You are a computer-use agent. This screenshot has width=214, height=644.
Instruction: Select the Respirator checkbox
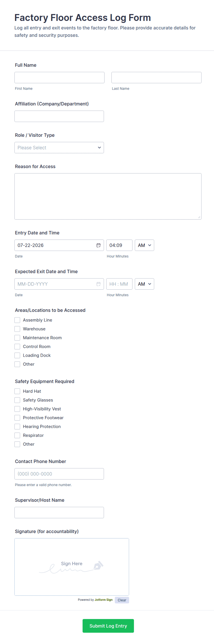point(17,435)
